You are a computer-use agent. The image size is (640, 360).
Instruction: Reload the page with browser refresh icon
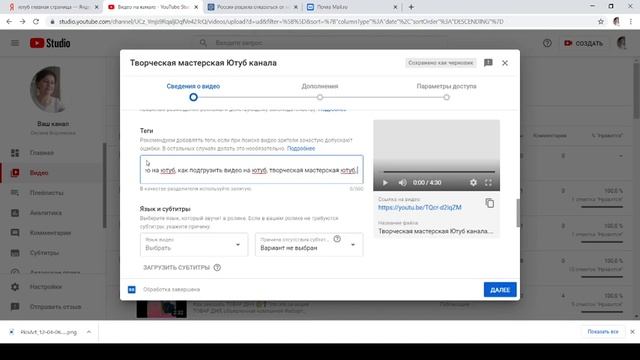pos(36,22)
